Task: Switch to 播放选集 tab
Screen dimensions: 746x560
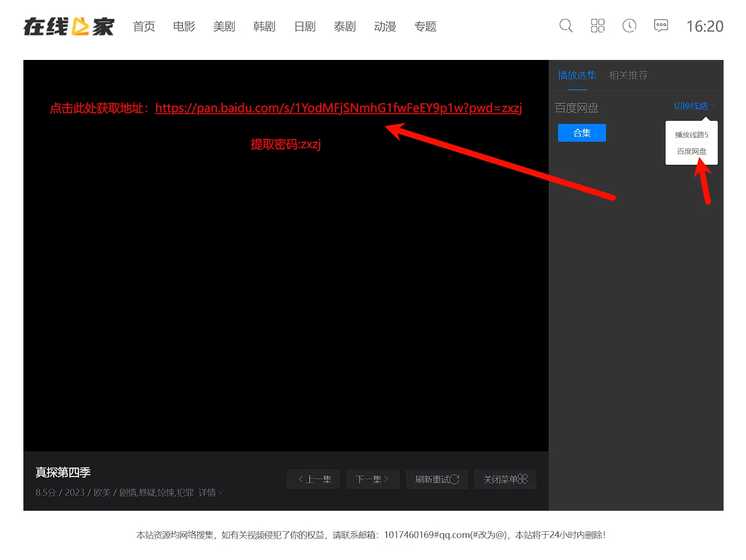Action: tap(577, 76)
